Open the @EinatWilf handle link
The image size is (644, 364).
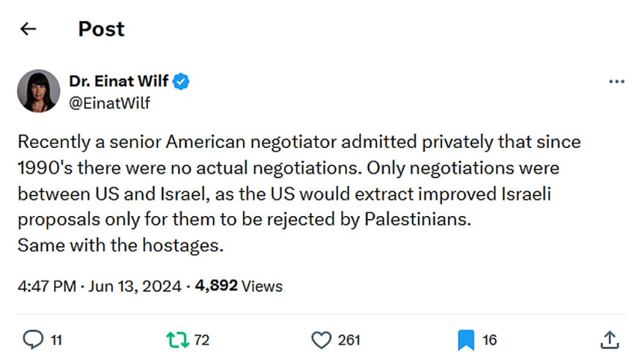109,103
